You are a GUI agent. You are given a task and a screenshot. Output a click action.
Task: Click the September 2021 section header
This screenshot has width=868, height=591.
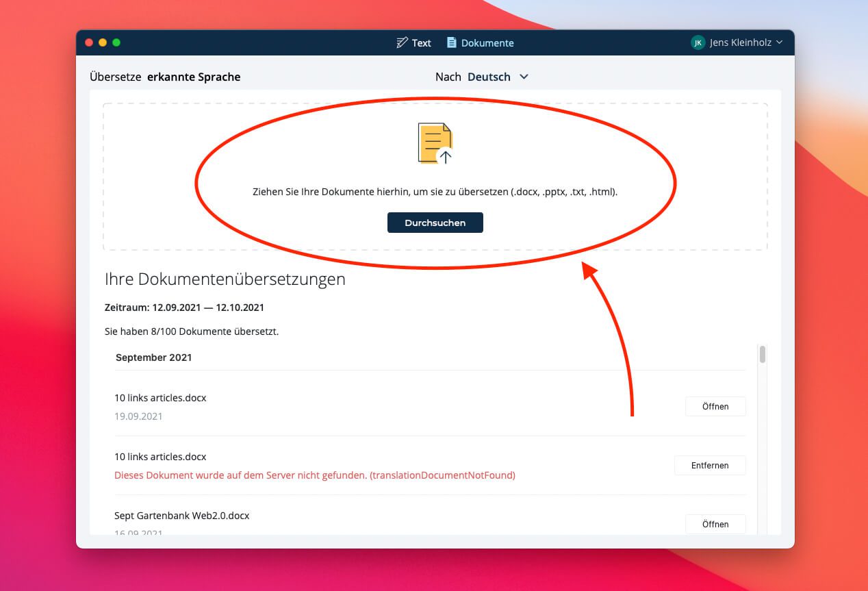pos(154,357)
